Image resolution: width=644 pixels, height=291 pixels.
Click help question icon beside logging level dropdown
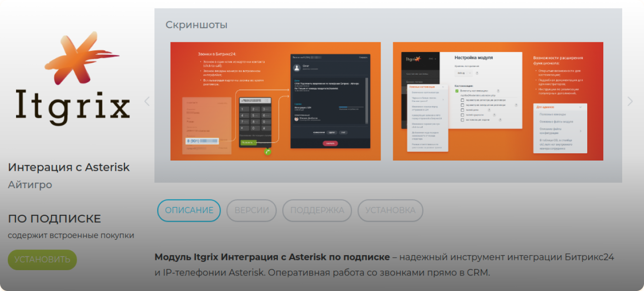(477, 73)
